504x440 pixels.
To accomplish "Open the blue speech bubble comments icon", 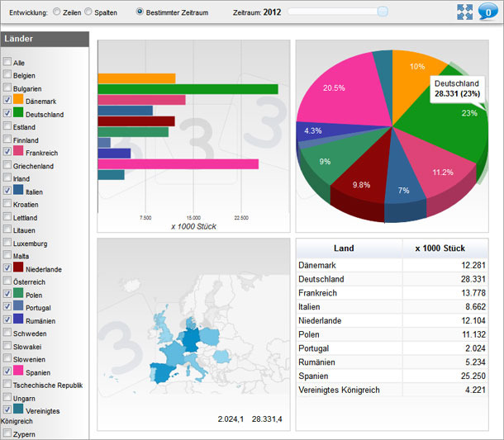I will [x=488, y=12].
